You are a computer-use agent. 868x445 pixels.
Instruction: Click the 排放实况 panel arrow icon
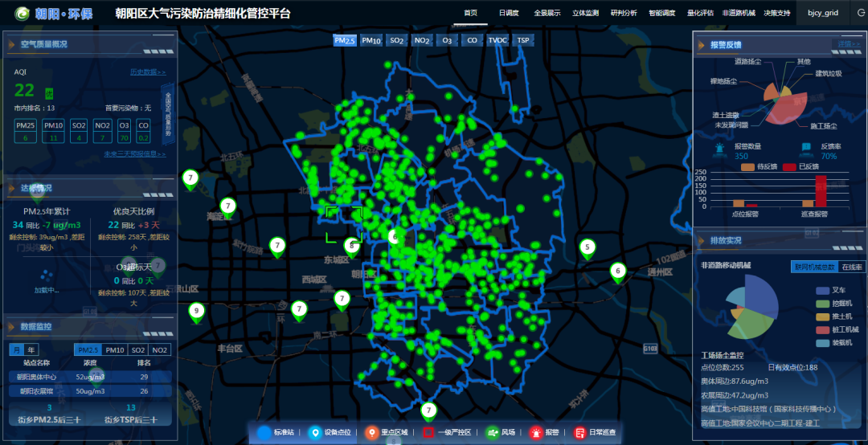click(x=702, y=241)
